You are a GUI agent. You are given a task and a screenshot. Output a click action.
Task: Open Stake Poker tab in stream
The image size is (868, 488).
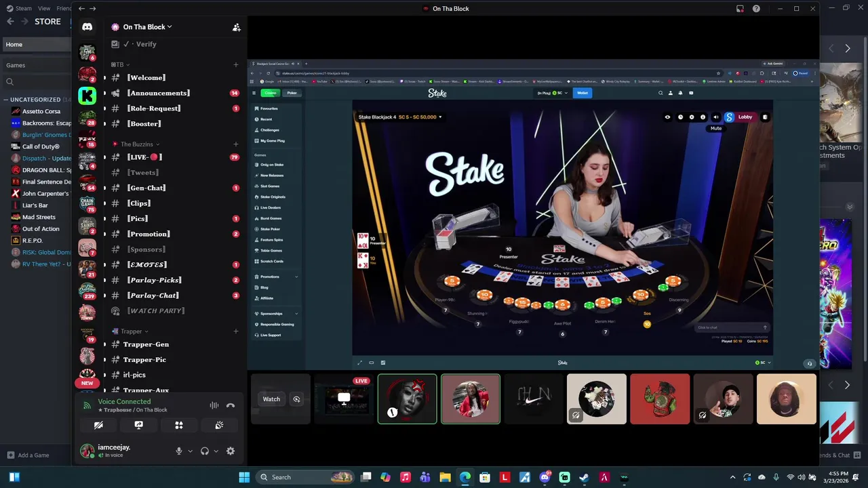(292, 93)
